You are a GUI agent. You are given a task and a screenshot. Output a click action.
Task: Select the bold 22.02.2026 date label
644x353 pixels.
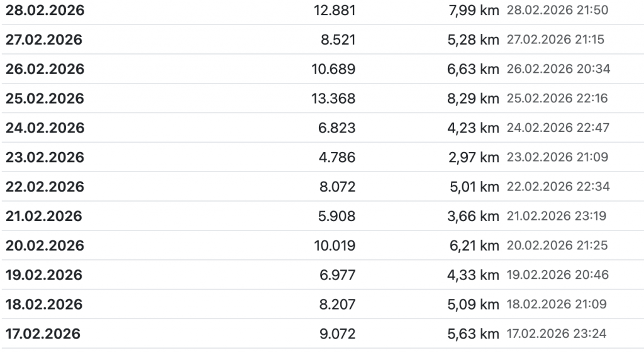point(45,187)
